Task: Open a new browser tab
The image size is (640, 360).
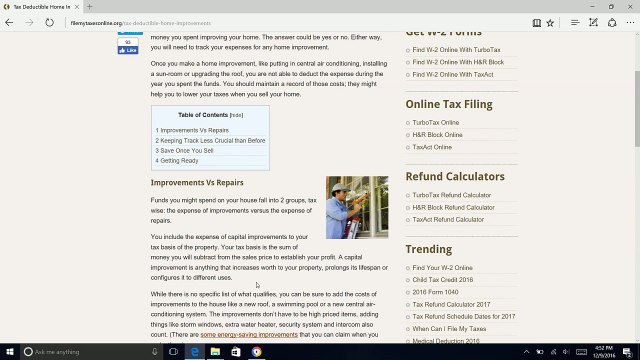Action: click(x=89, y=7)
